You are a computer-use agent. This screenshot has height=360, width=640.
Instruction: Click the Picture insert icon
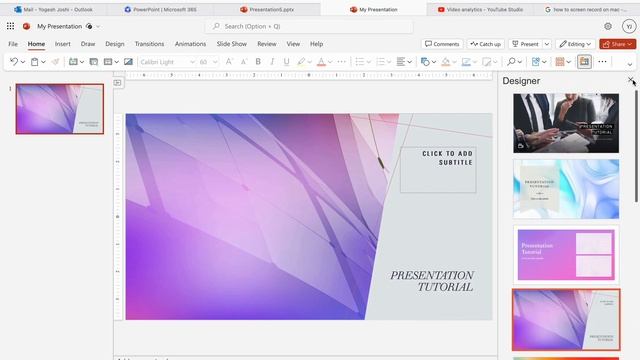pos(128,62)
